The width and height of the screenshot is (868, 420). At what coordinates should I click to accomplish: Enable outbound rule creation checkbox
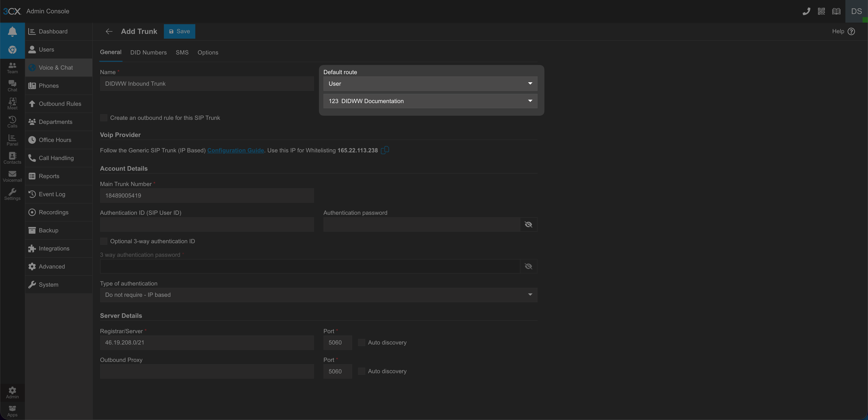(x=104, y=118)
